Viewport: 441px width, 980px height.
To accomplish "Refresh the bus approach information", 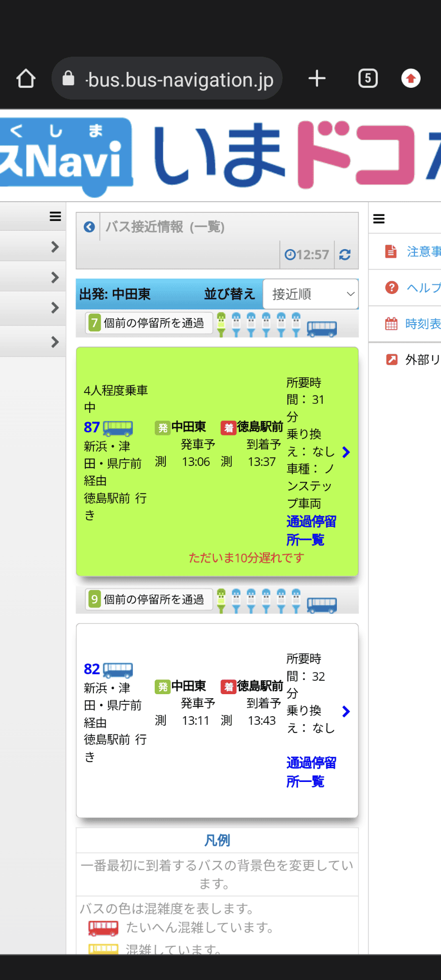I will click(x=345, y=255).
